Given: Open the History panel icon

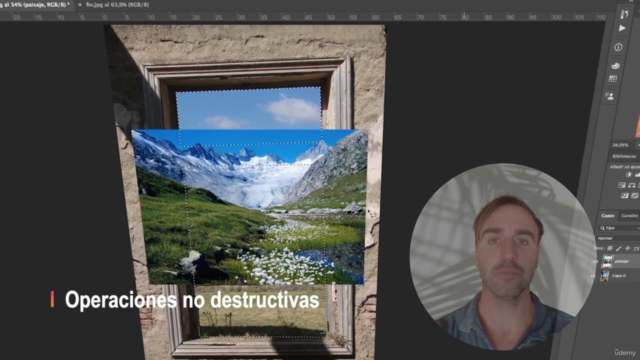Looking at the screenshot, I should click(x=624, y=14).
